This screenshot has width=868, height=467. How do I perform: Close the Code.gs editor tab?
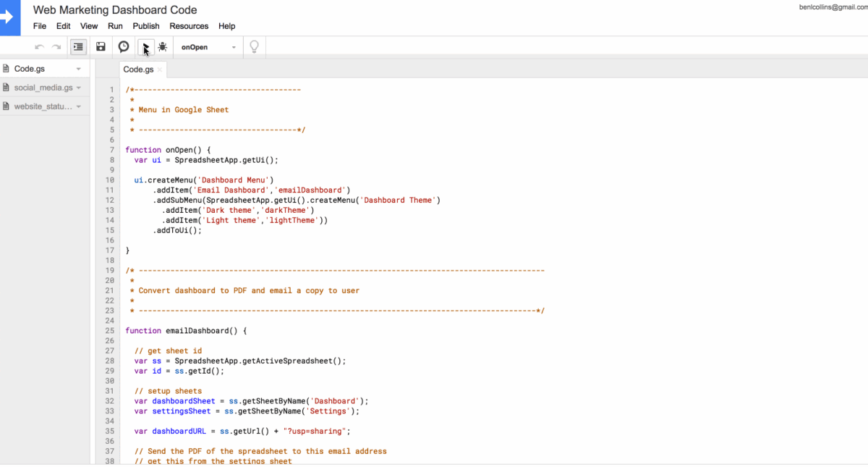click(160, 70)
